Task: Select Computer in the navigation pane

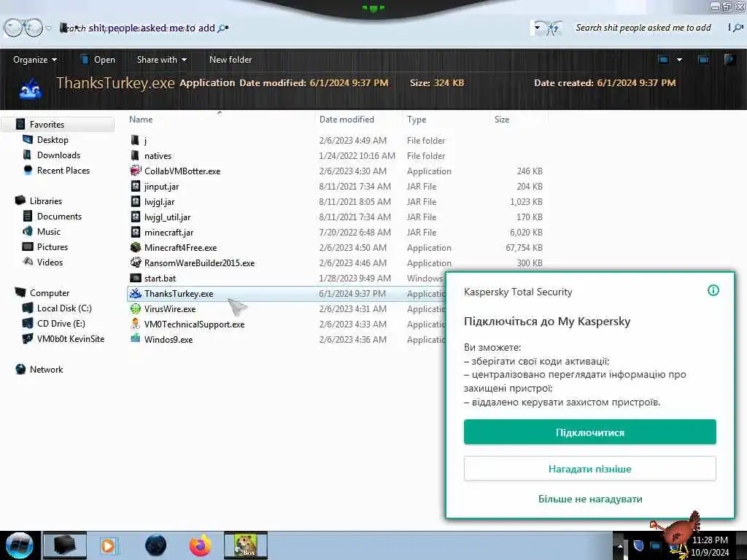Action: (50, 293)
